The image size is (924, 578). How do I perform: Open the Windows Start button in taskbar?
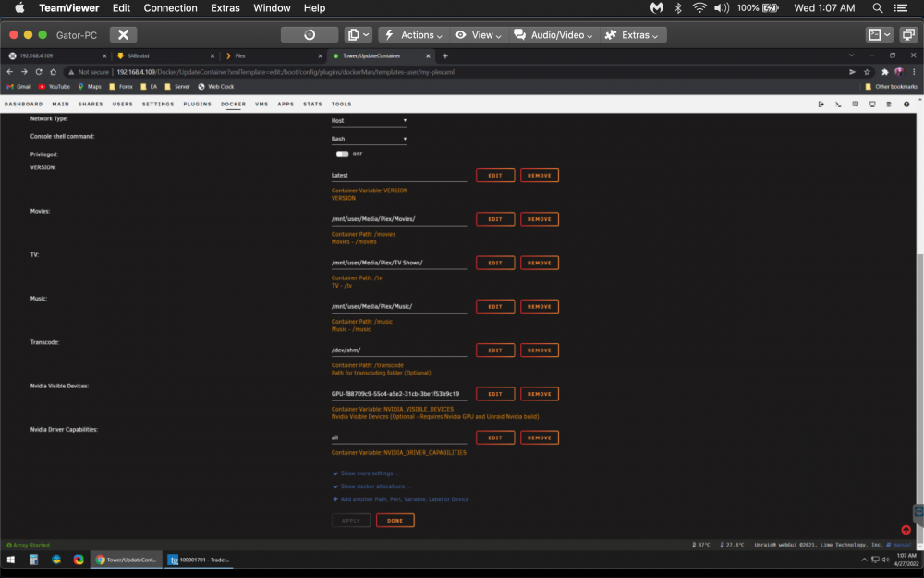pos(10,560)
